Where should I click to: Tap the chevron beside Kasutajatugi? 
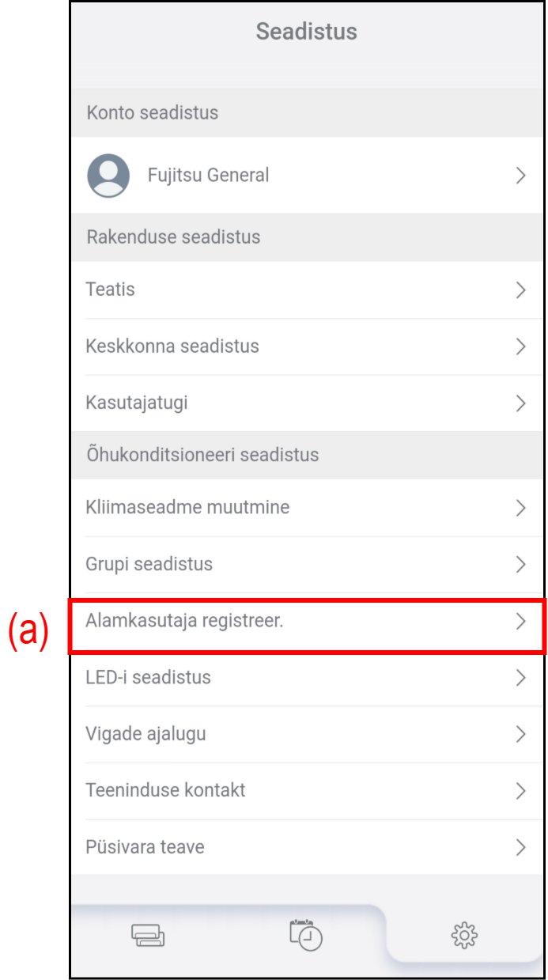point(520,403)
